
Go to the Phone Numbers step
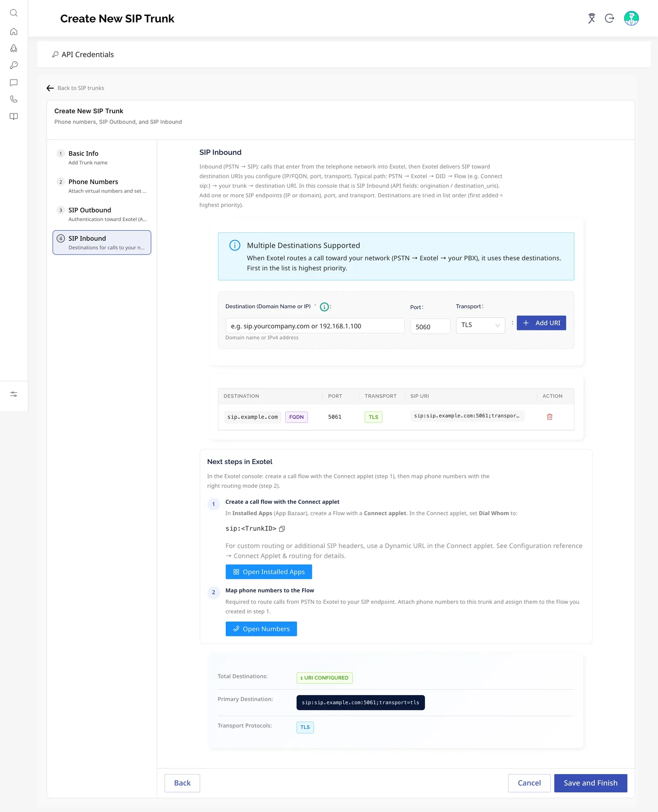(x=102, y=186)
